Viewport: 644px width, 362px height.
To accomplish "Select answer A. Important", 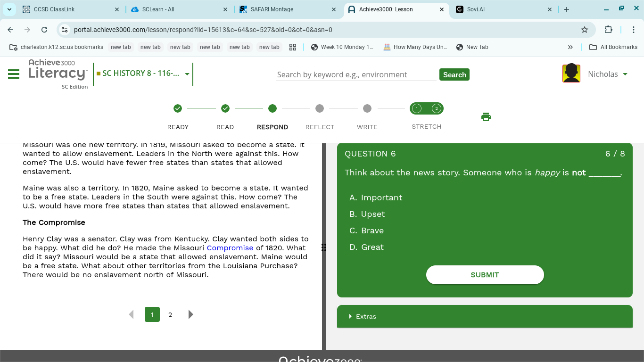I will click(376, 197).
